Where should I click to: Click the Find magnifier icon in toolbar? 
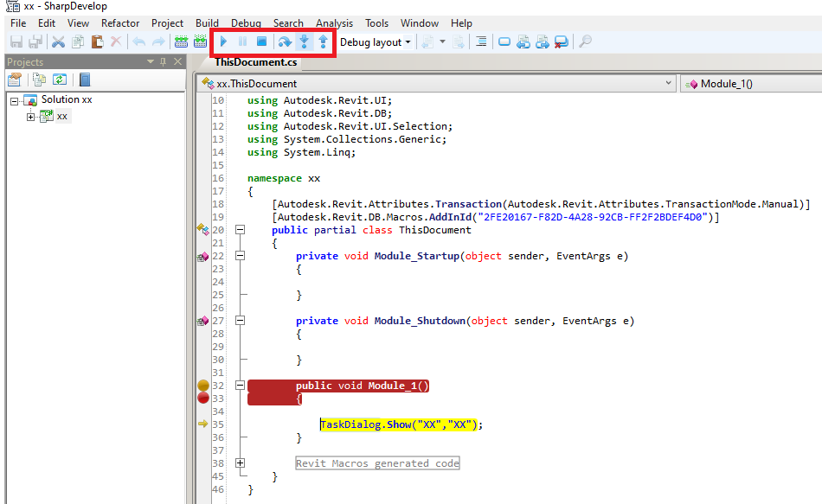585,41
